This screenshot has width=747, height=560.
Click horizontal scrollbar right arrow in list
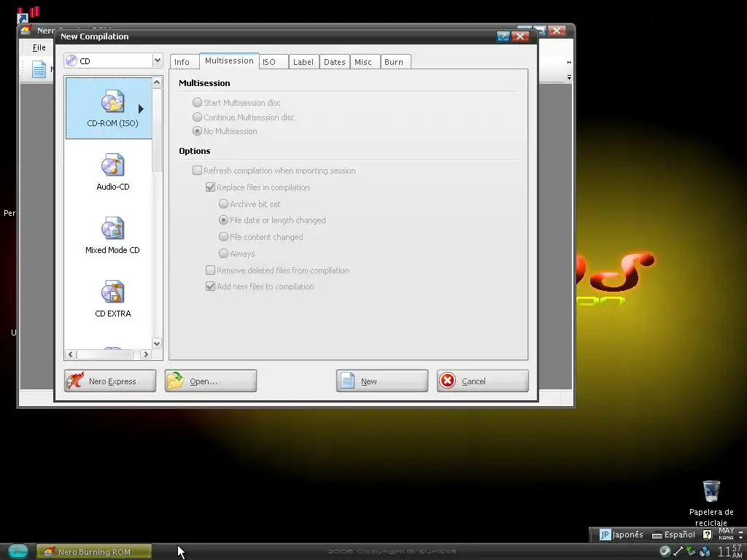(x=146, y=354)
